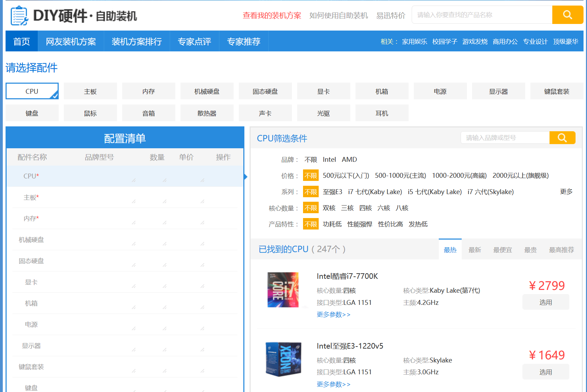Viewport: 587px width, 392px height.
Task: Open the Xeon E3-1220v5 product image
Action: point(283,359)
